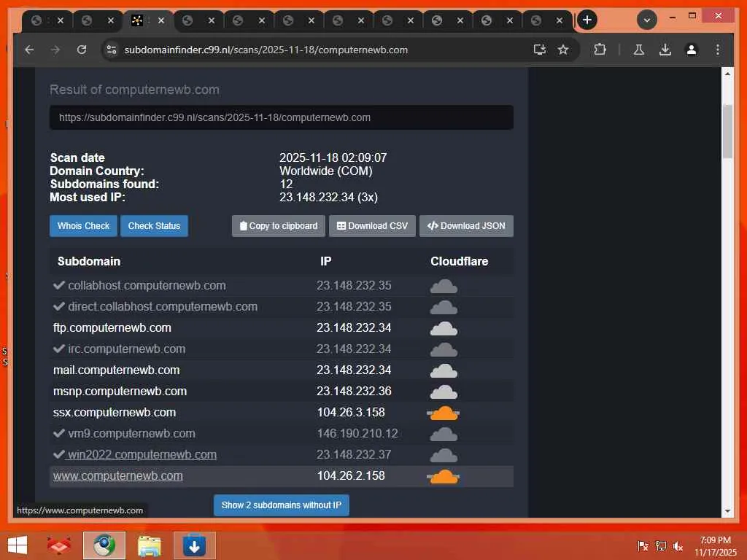Click grey cloud icon in vm9 row
The image size is (747, 560).
coord(444,435)
